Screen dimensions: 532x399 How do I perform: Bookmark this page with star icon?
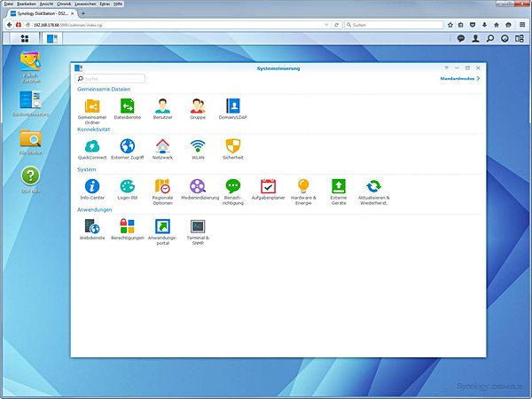coord(450,25)
